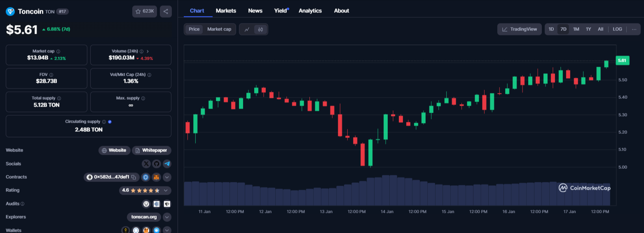Screen dimensions: 644x233
Task: Open the Whitepaper link button
Action: [152, 150]
